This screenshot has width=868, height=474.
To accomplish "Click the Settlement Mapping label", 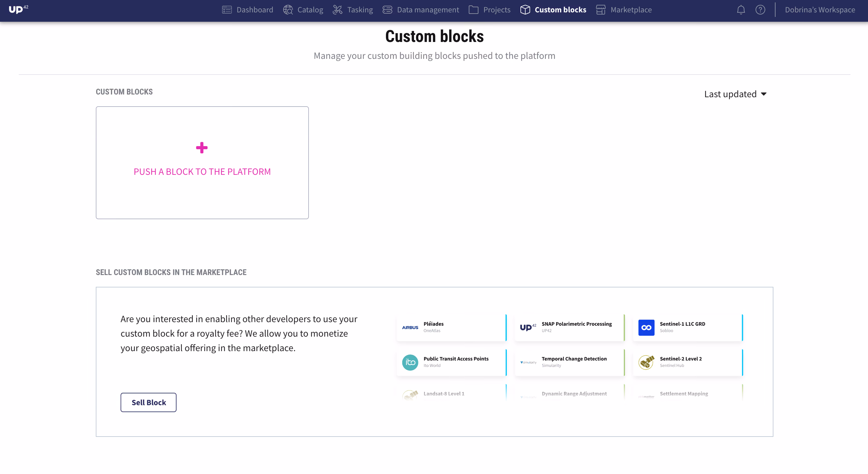I will click(x=684, y=394).
